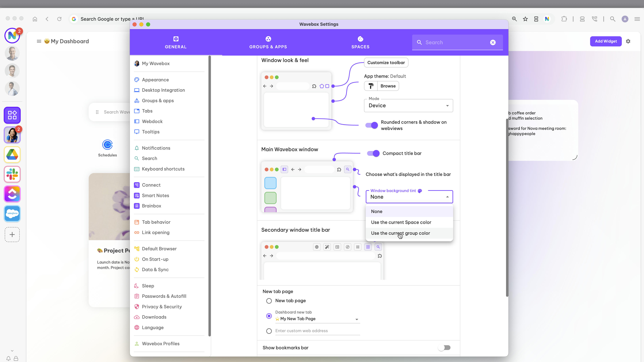
Task: Click Choose what's displayed in the title bar
Action: click(x=408, y=174)
